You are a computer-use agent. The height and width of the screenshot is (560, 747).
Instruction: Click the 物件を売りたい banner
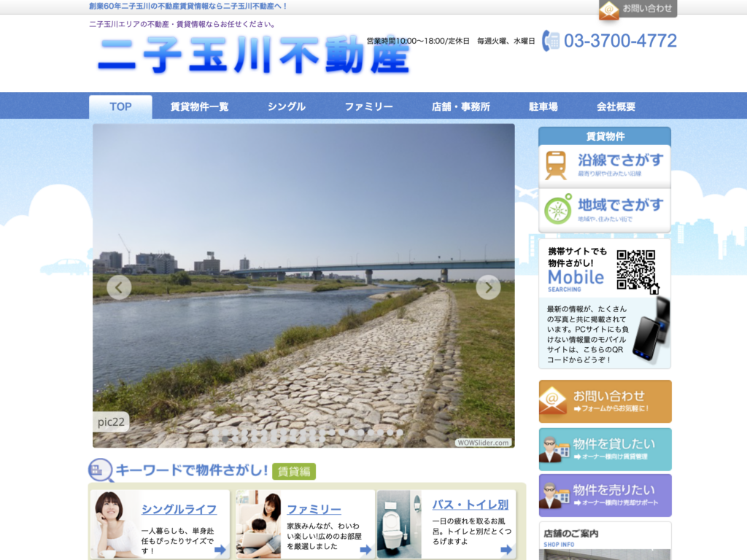pos(605,495)
